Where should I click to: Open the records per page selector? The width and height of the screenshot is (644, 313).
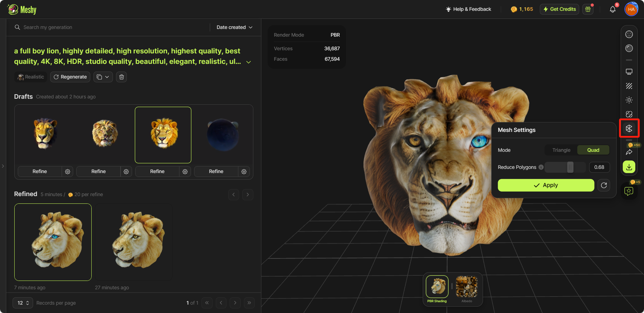click(23, 303)
